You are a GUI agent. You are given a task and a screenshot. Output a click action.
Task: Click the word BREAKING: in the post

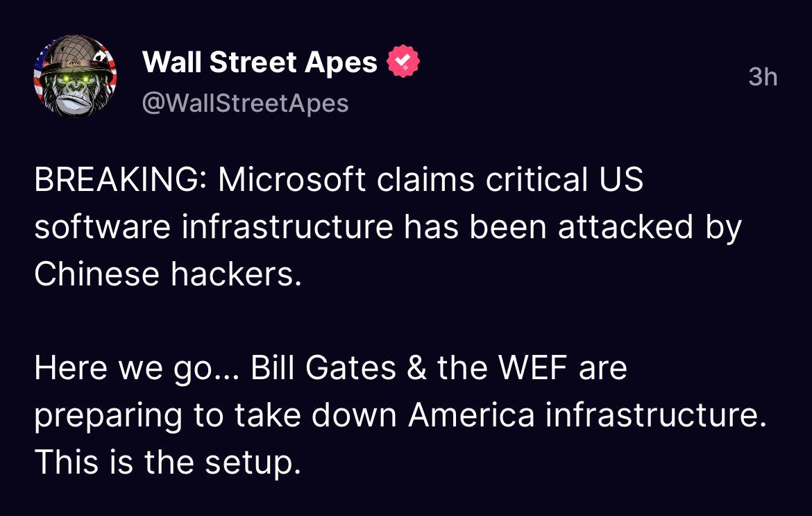121,180
